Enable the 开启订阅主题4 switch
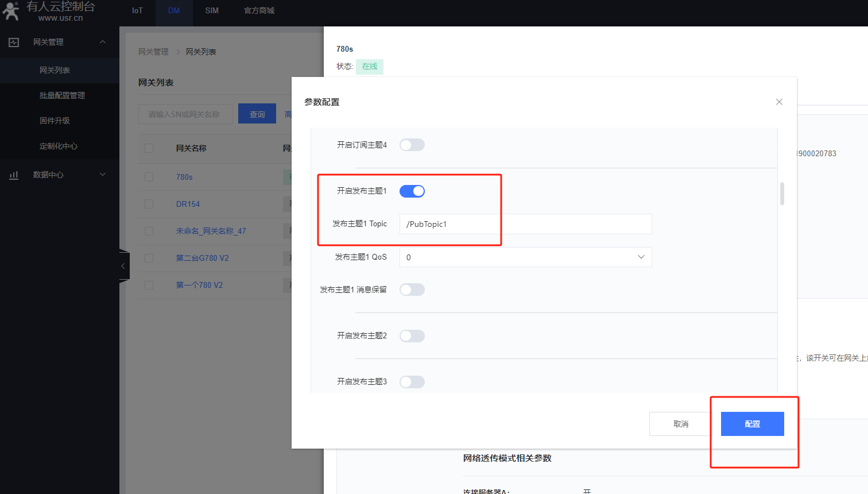 (x=412, y=145)
